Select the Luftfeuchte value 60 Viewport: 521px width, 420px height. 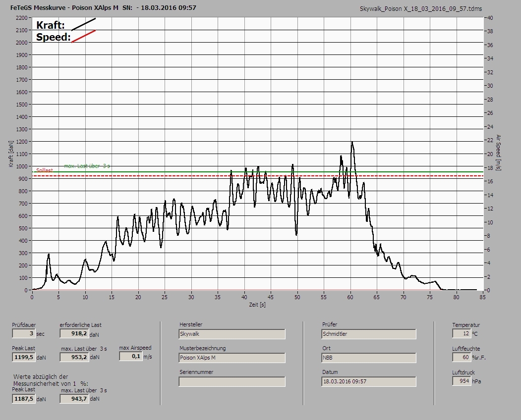click(x=461, y=357)
